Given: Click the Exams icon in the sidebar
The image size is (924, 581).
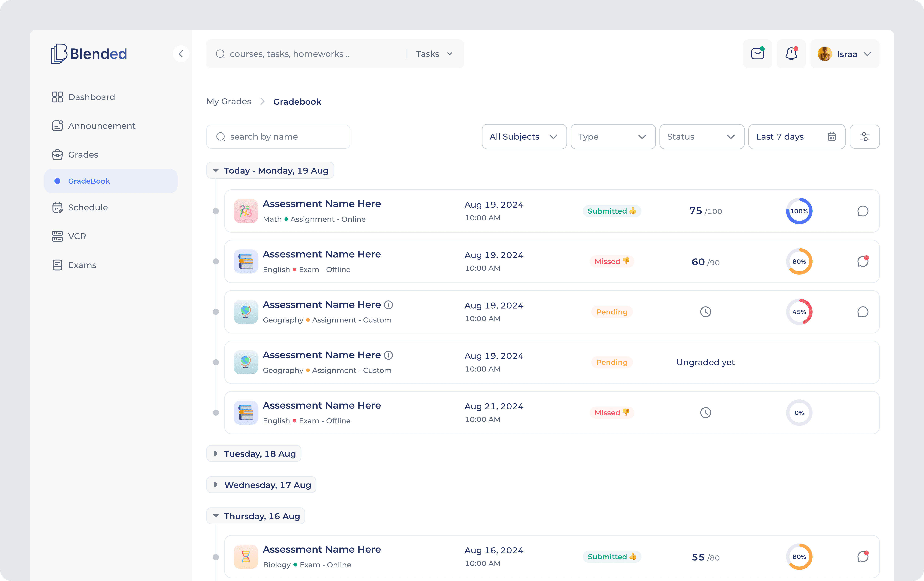Looking at the screenshot, I should (x=58, y=265).
